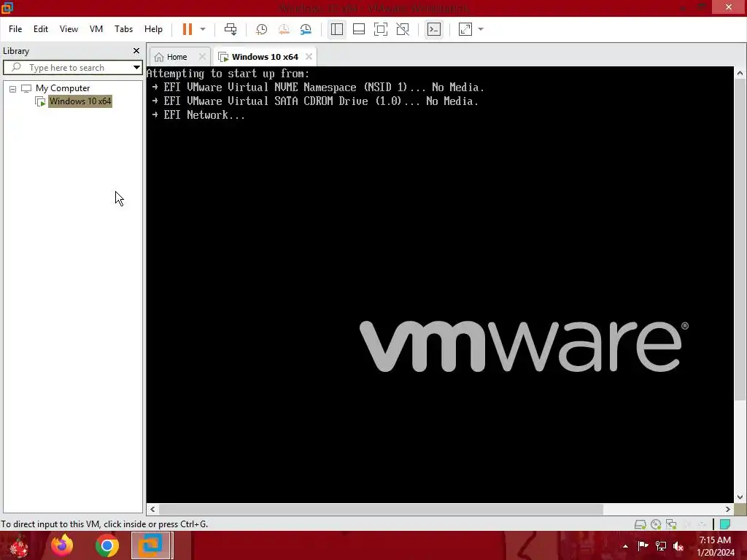Send Ctrl+Alt+Del to the virtual machine

click(x=231, y=29)
